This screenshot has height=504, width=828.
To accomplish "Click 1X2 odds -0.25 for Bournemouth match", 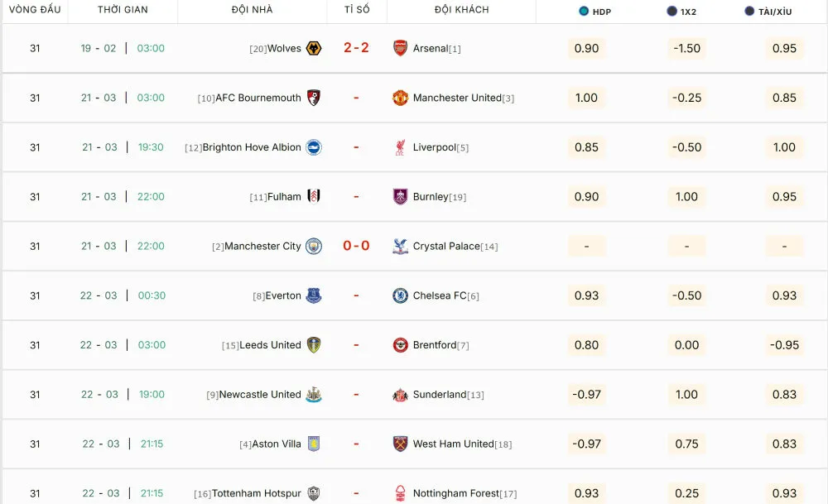I will point(687,98).
